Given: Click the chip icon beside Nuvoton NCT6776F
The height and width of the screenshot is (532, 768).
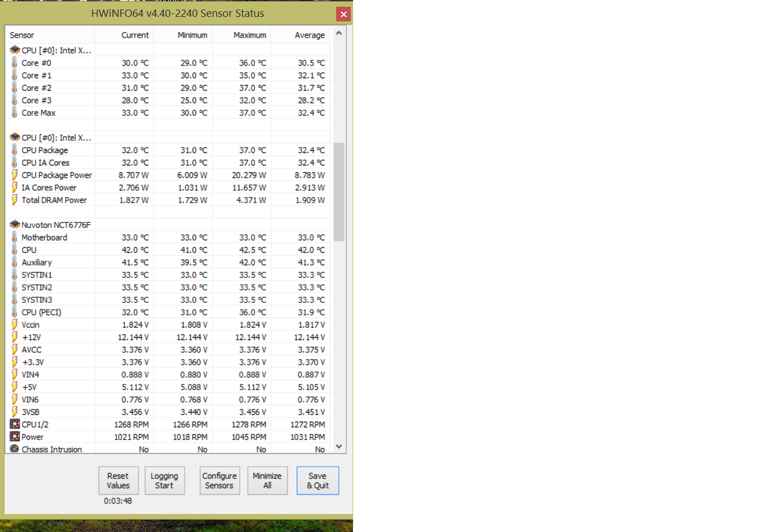Looking at the screenshot, I should pos(15,225).
